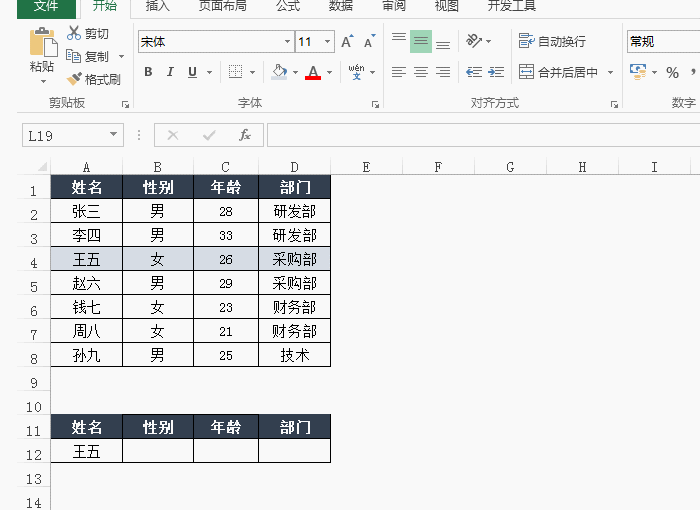Select column D header
This screenshot has width=700, height=510.
tap(294, 167)
